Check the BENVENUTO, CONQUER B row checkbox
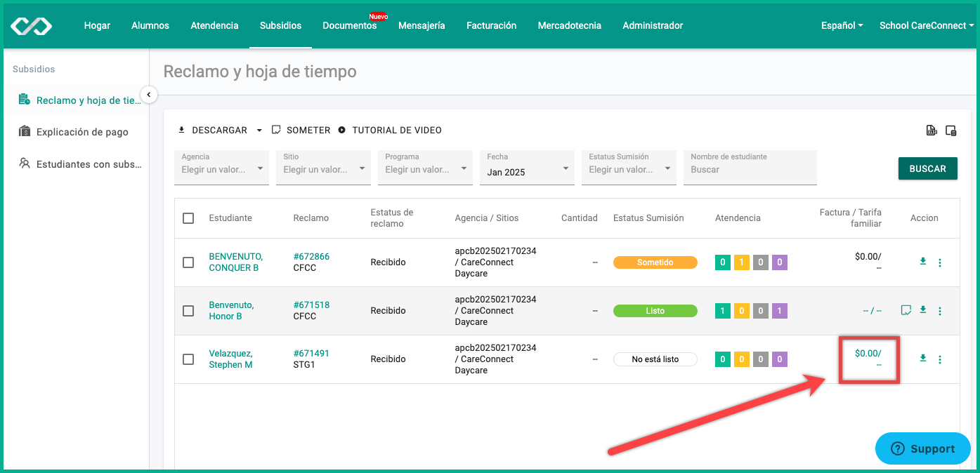980x473 pixels. point(188,262)
